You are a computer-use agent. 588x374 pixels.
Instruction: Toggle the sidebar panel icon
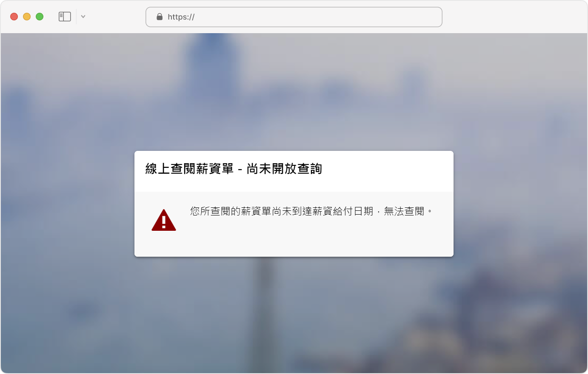[x=65, y=17]
